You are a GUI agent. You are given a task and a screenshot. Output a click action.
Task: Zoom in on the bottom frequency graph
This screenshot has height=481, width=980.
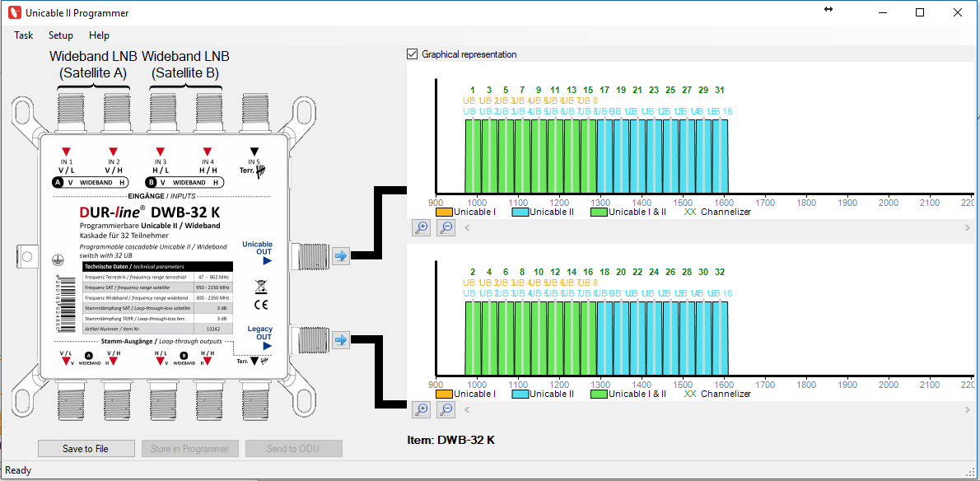(421, 409)
